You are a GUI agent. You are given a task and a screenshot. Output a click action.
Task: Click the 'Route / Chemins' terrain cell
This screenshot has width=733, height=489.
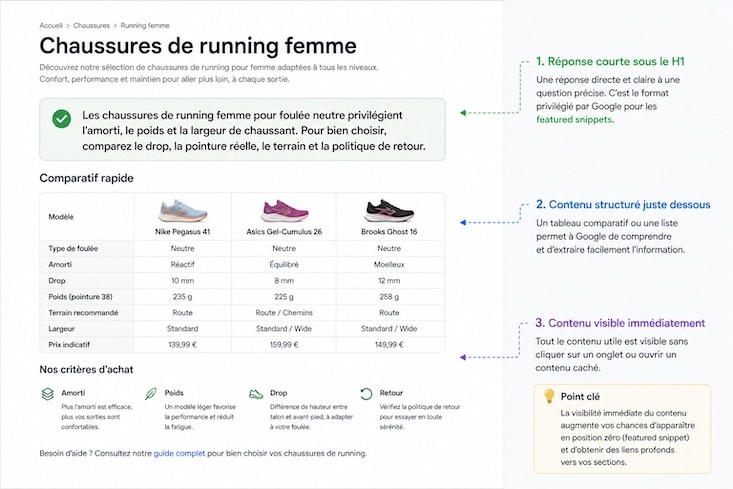coord(284,313)
